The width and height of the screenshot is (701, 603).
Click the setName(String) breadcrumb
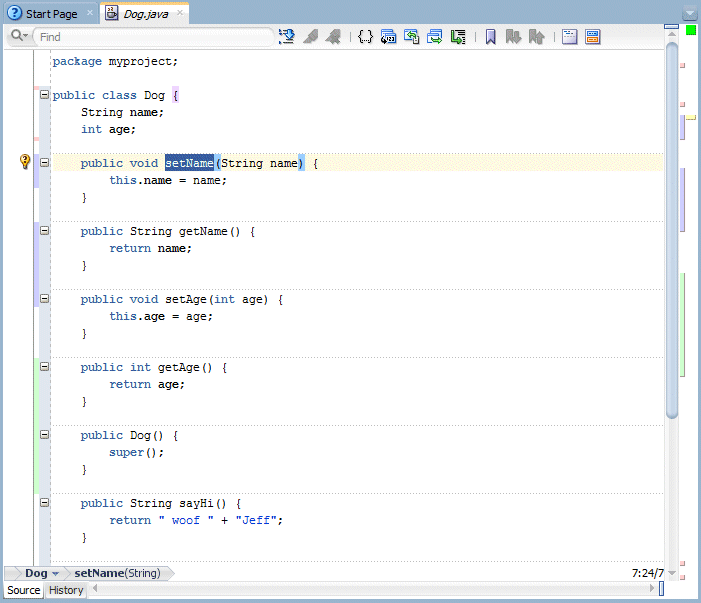tap(117, 573)
